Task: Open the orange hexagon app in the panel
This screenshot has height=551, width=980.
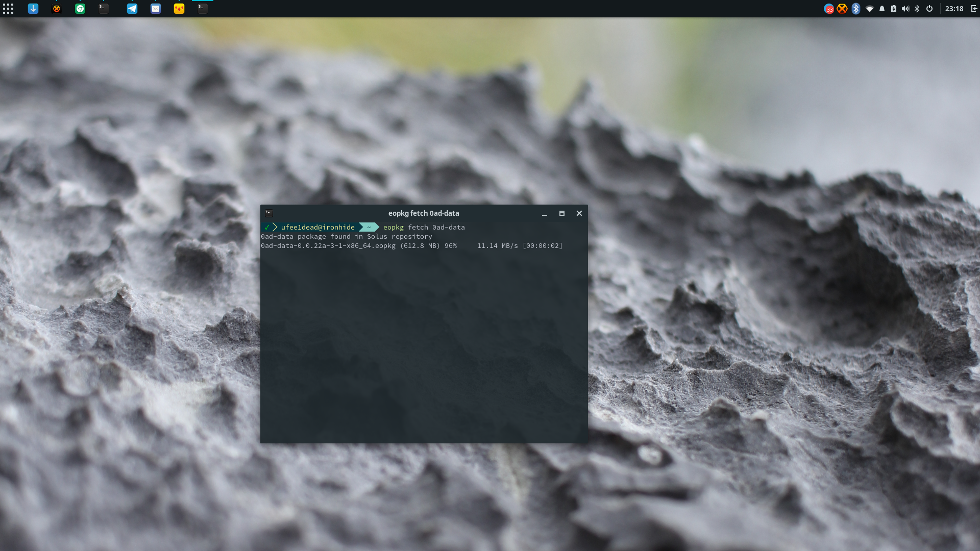Action: (57, 9)
